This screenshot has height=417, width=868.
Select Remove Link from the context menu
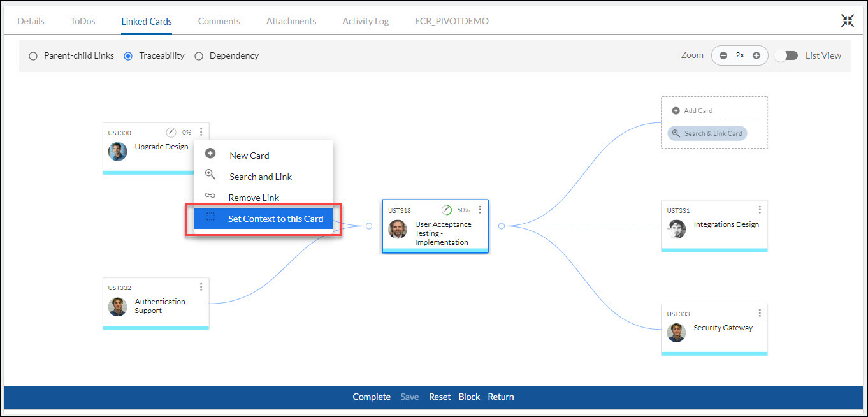click(254, 198)
